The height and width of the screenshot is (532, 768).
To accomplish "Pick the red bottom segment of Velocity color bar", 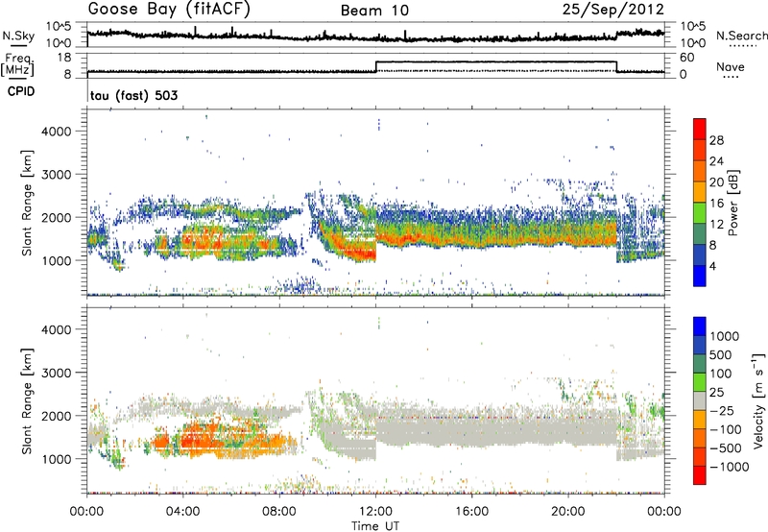I will click(700, 475).
